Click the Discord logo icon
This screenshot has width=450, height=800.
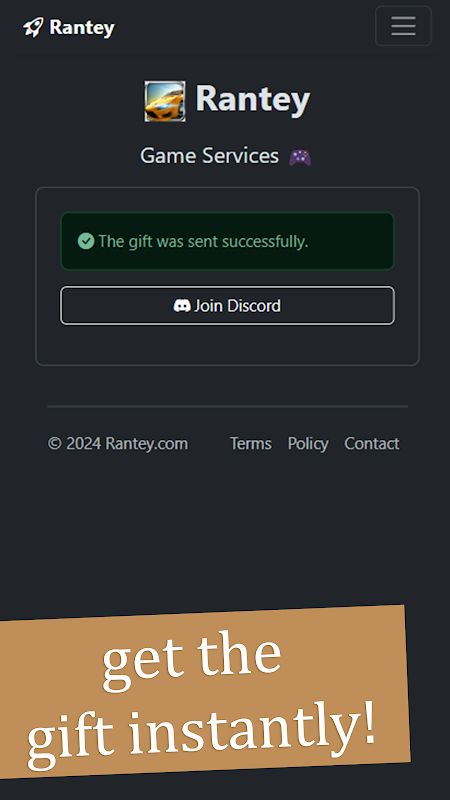point(182,306)
